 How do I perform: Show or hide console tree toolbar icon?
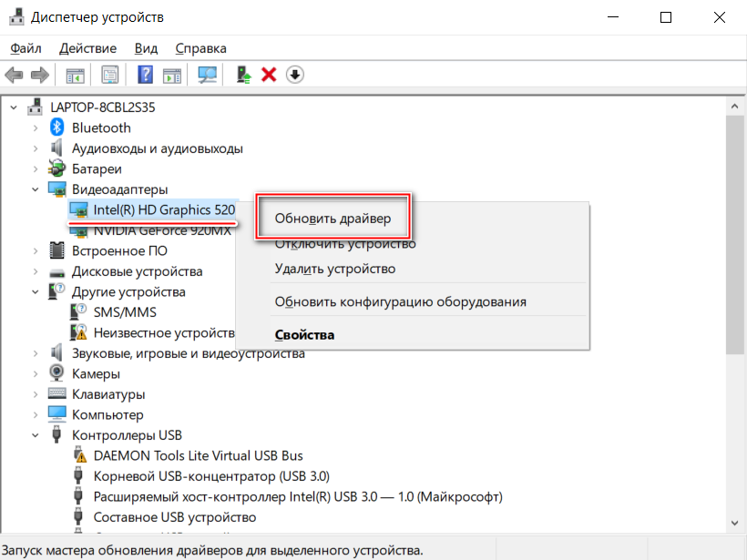pos(76,76)
